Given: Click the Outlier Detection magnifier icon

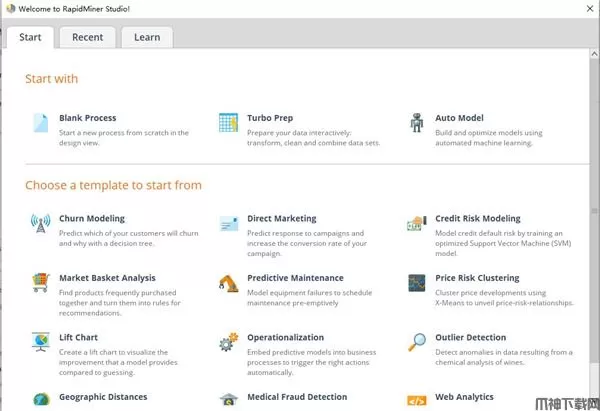Looking at the screenshot, I should (x=416, y=343).
